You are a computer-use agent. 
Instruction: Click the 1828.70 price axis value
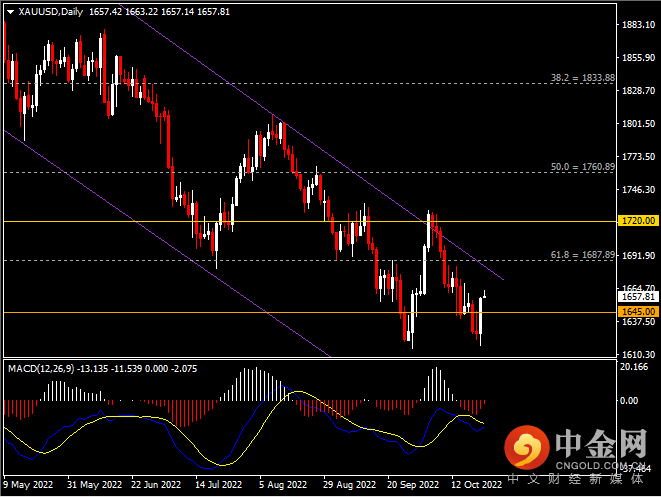(639, 91)
